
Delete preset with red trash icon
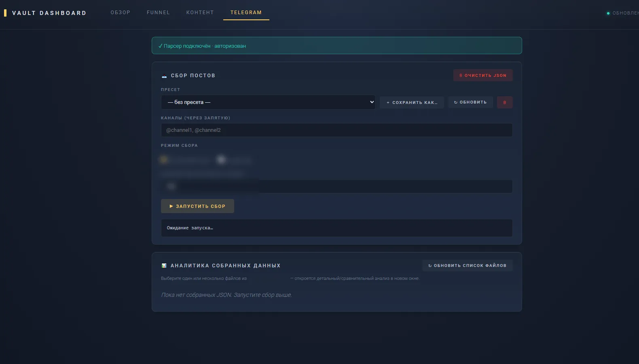[504, 102]
